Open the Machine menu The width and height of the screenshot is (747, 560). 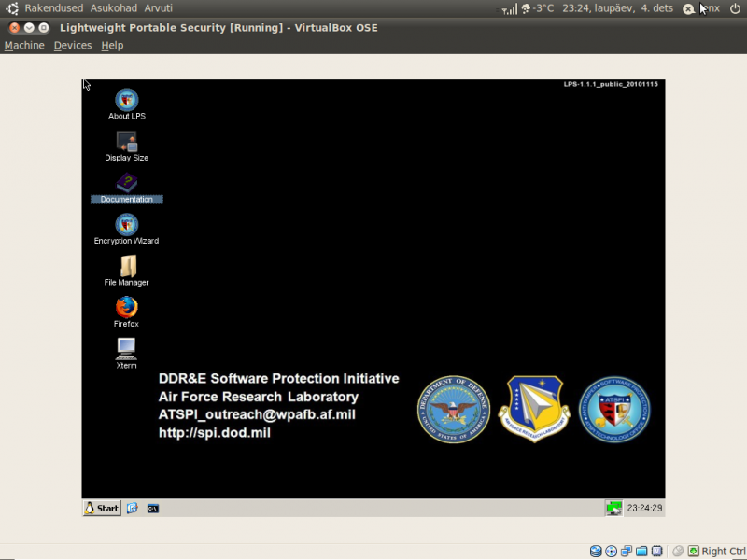[x=24, y=45]
